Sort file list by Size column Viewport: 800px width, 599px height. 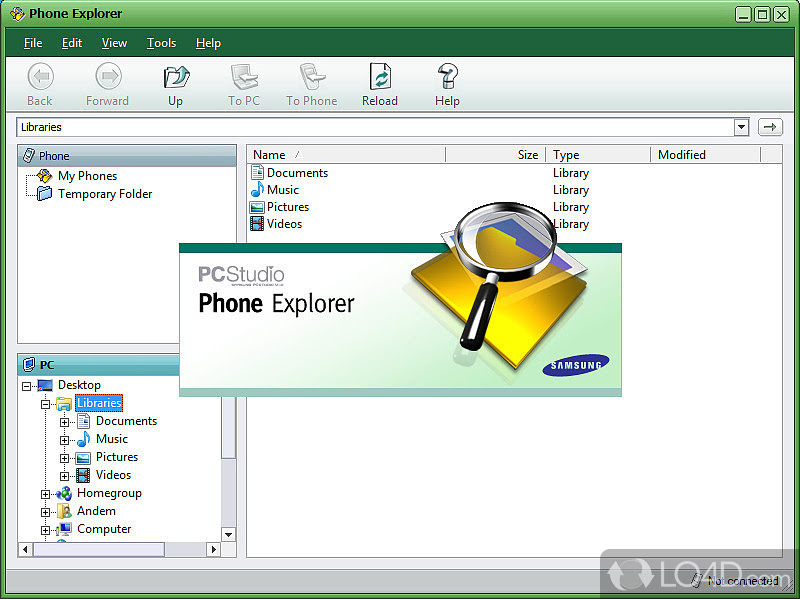coord(495,155)
